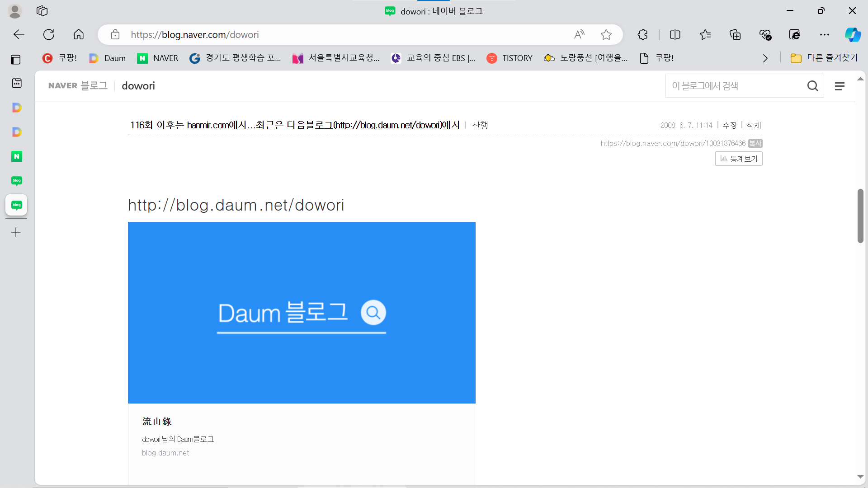Expand the bookmarks overflow chevron

[x=765, y=58]
